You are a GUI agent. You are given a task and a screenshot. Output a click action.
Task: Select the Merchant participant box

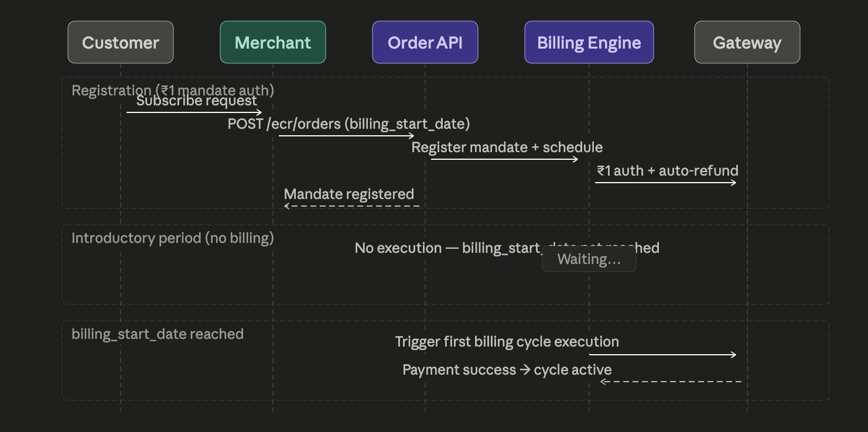(273, 42)
